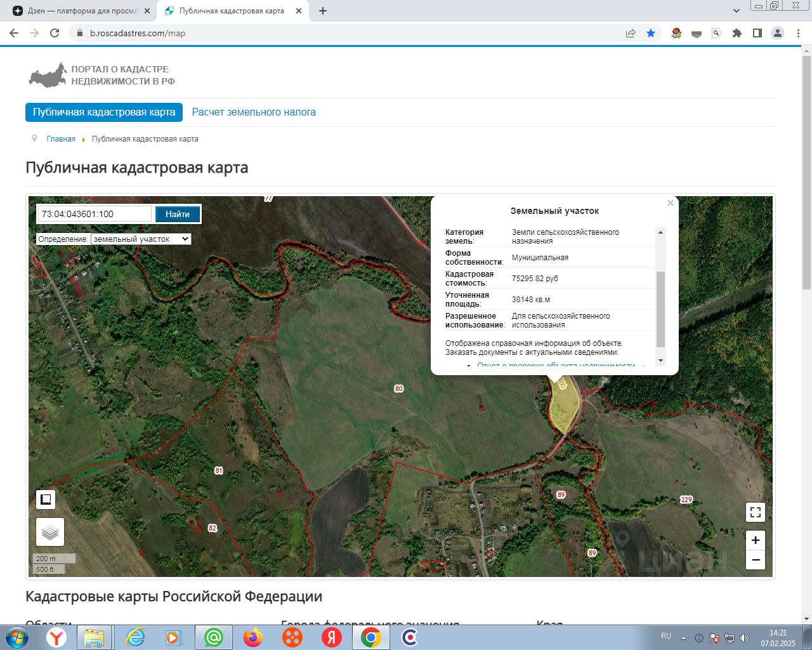
Task: Open Chrome from taskbar
Action: 371,637
